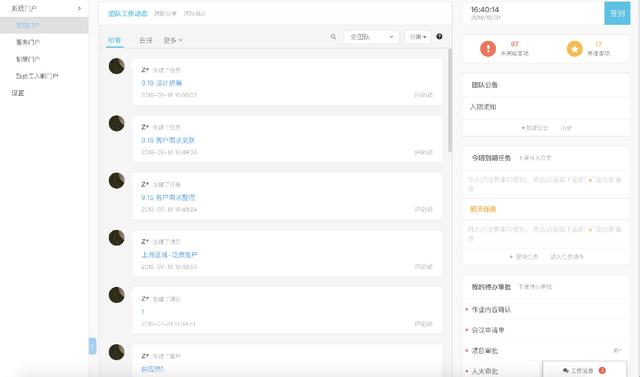
Task: Open the 供应商1 customer link
Action: pyautogui.click(x=152, y=369)
